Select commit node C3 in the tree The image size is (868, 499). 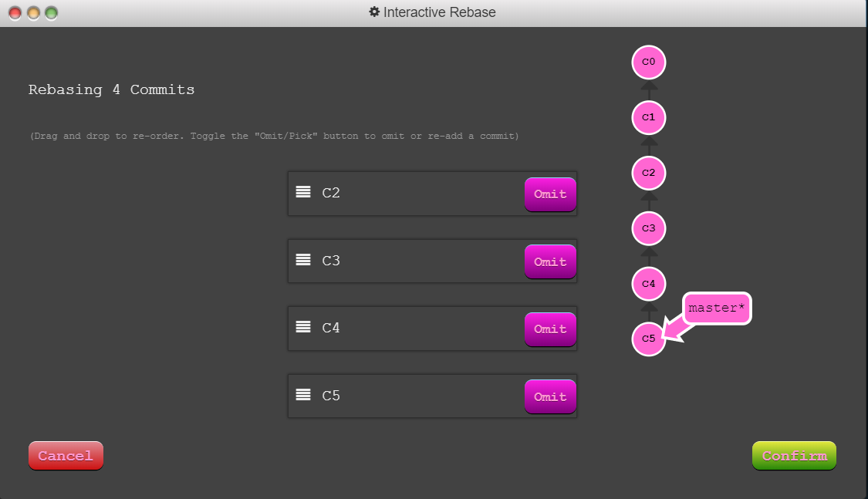pyautogui.click(x=648, y=228)
